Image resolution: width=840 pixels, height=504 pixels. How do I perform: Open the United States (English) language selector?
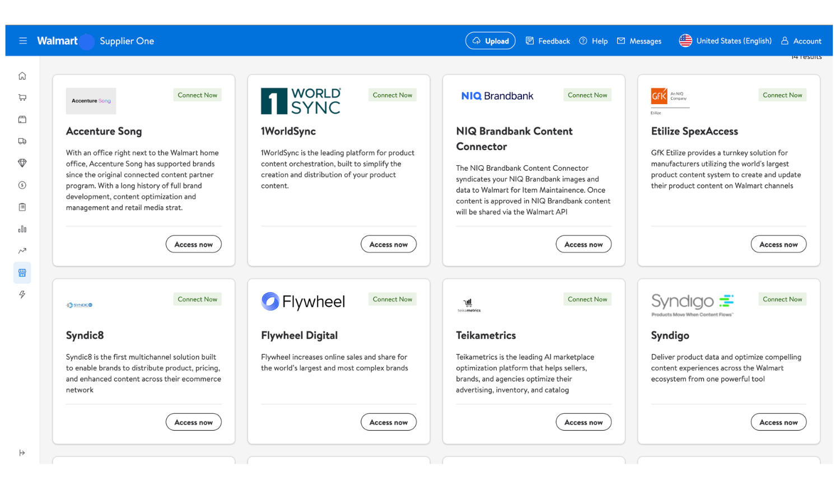pyautogui.click(x=725, y=40)
